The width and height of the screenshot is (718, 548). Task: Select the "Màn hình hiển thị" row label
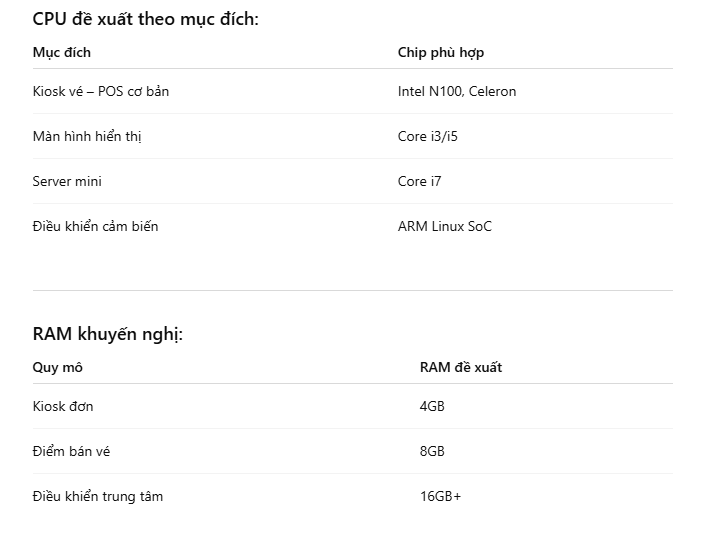point(87,136)
